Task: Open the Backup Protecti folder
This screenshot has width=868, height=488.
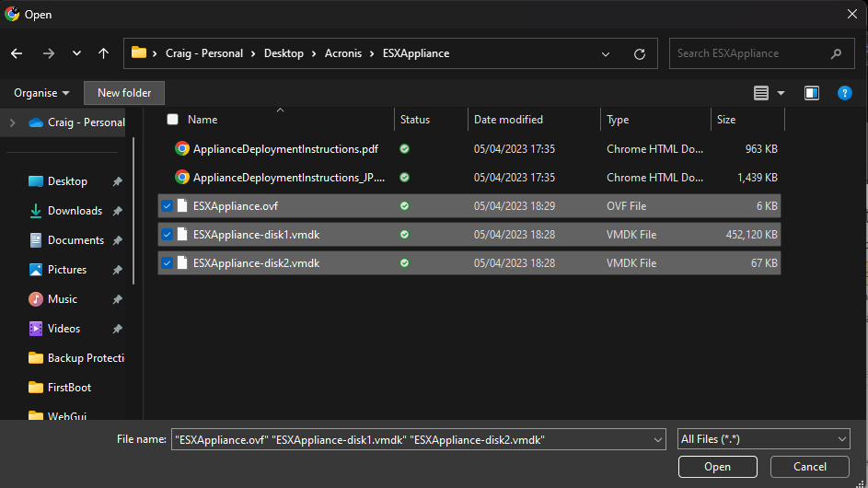Action: pyautogui.click(x=76, y=358)
